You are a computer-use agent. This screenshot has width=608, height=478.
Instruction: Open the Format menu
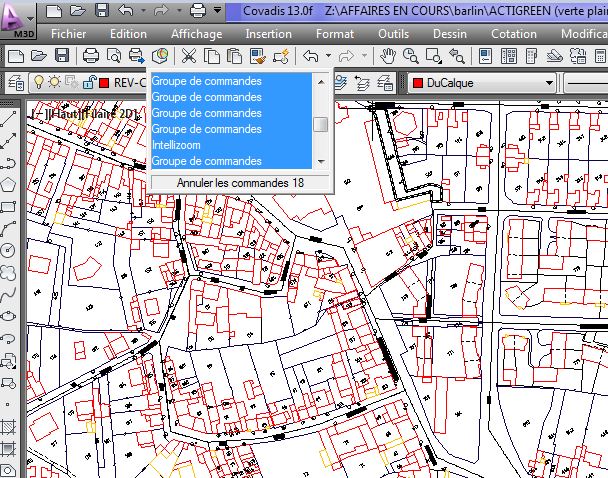coord(335,34)
